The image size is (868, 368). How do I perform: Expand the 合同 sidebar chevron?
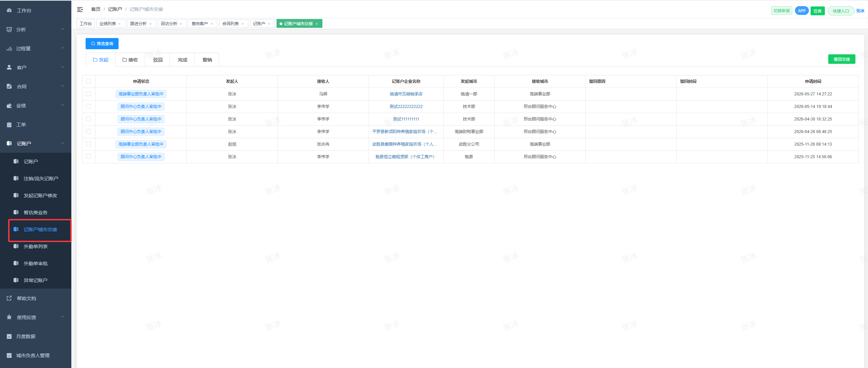[63, 86]
